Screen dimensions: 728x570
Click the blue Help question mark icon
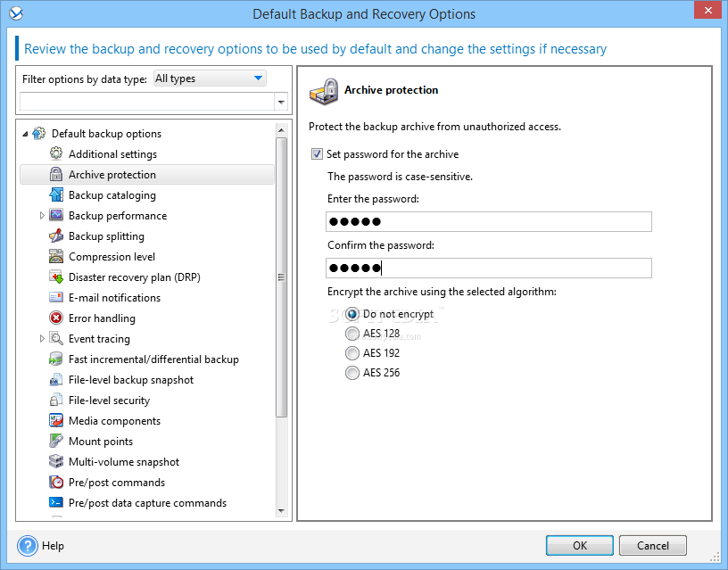(x=28, y=545)
